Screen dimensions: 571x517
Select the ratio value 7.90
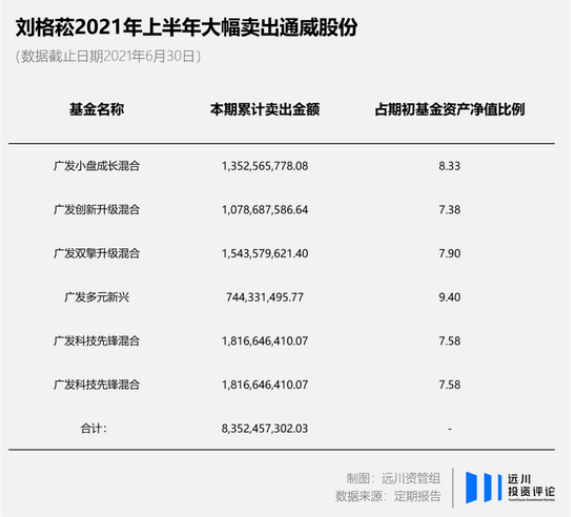pos(449,253)
